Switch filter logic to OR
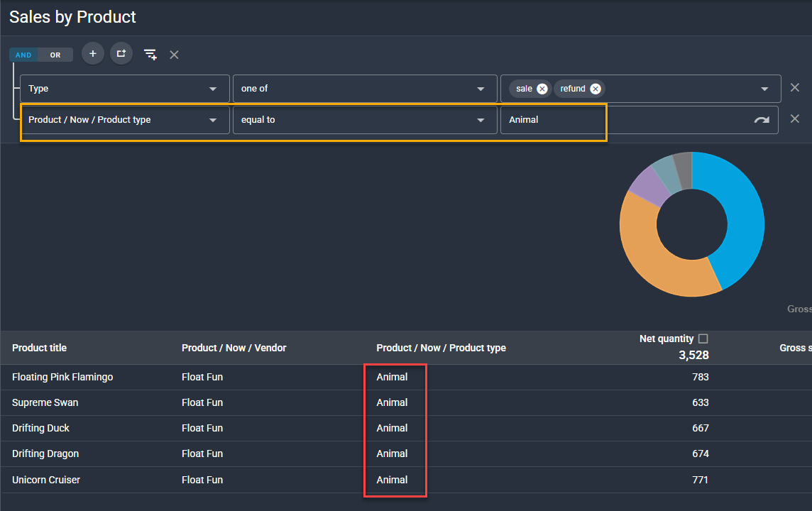 point(55,55)
